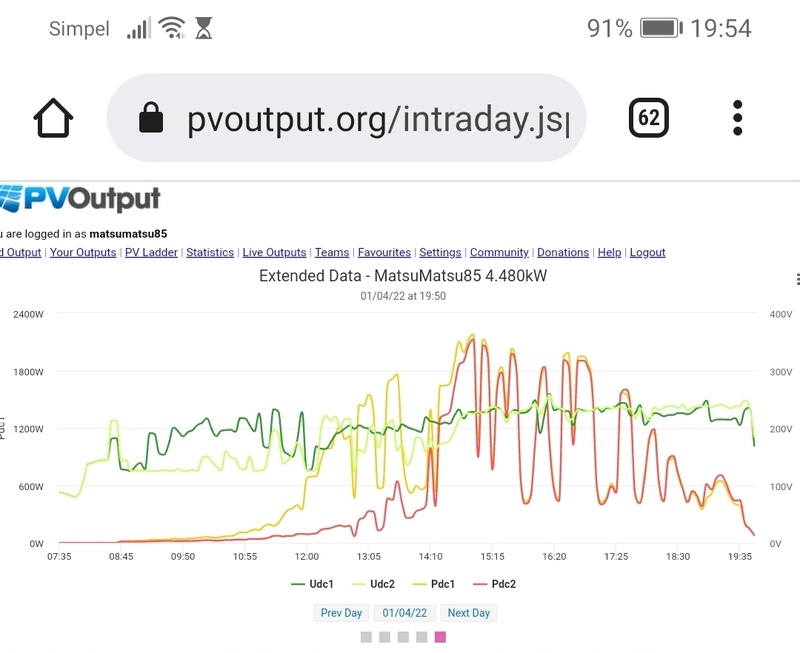Tap the browser home icon
Viewport: 800px width, 653px height.
[54, 118]
